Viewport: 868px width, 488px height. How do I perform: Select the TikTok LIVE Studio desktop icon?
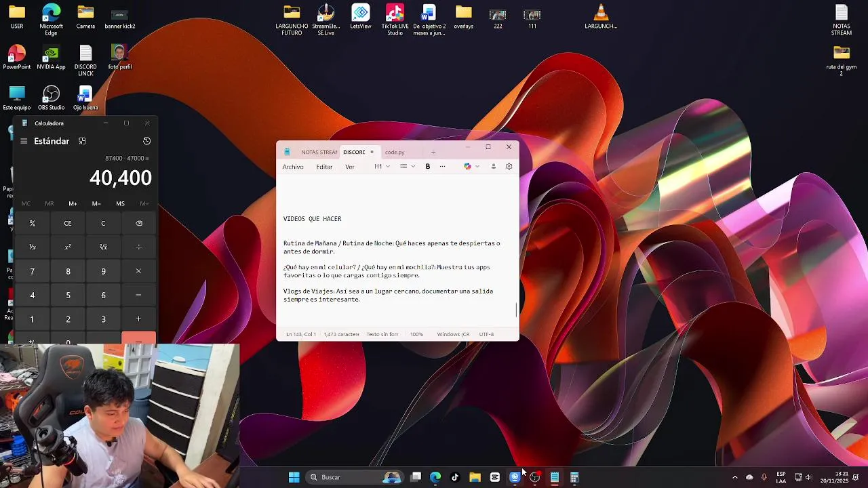coord(395,20)
